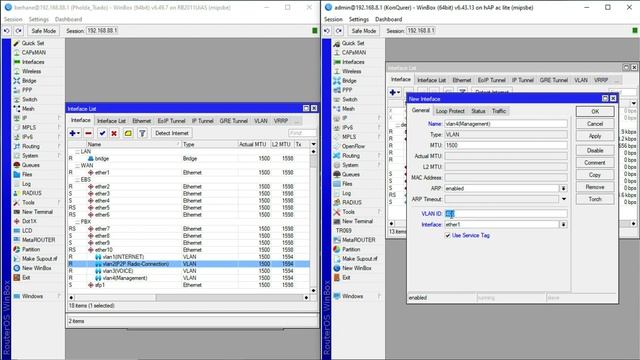The image size is (640, 360).
Task: Click the undo icon in left WinBox toolbar
Action: 7,31
